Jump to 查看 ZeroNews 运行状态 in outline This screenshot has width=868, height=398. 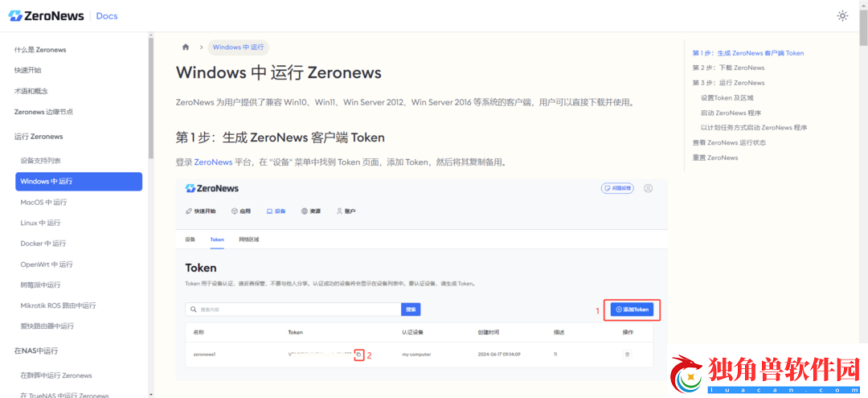728,142
